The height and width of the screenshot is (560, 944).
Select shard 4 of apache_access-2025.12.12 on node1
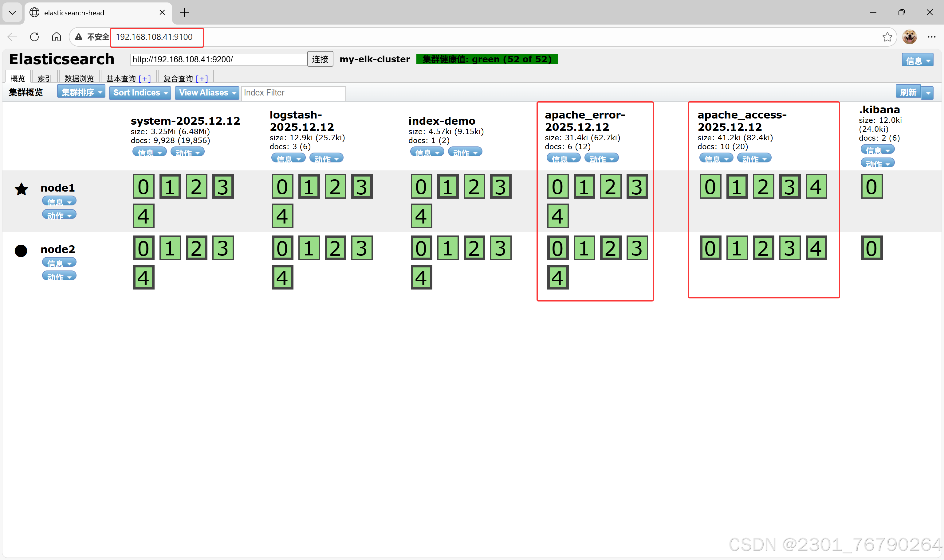coord(816,186)
